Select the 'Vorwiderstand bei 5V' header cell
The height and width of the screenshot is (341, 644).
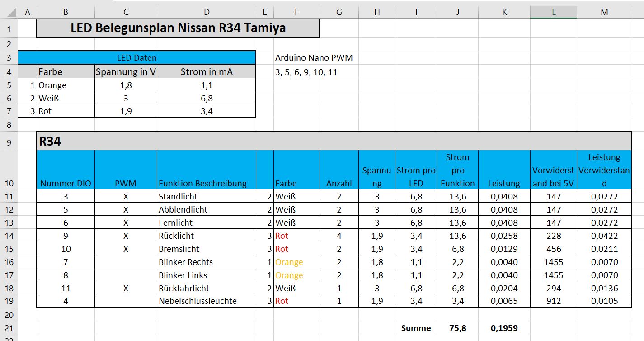[554, 170]
